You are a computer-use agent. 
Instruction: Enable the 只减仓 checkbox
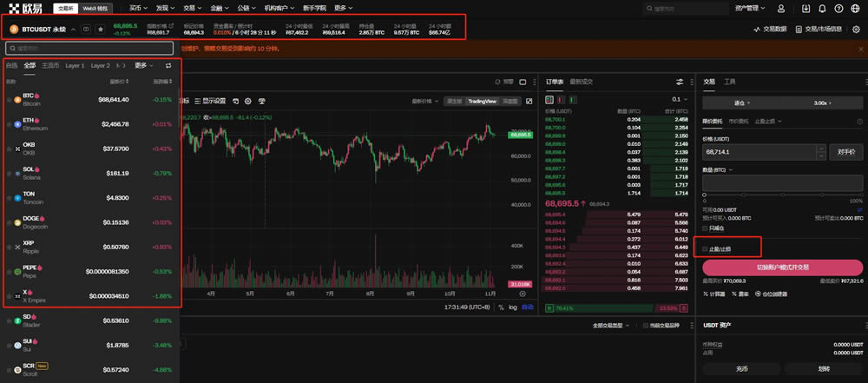pyautogui.click(x=705, y=228)
